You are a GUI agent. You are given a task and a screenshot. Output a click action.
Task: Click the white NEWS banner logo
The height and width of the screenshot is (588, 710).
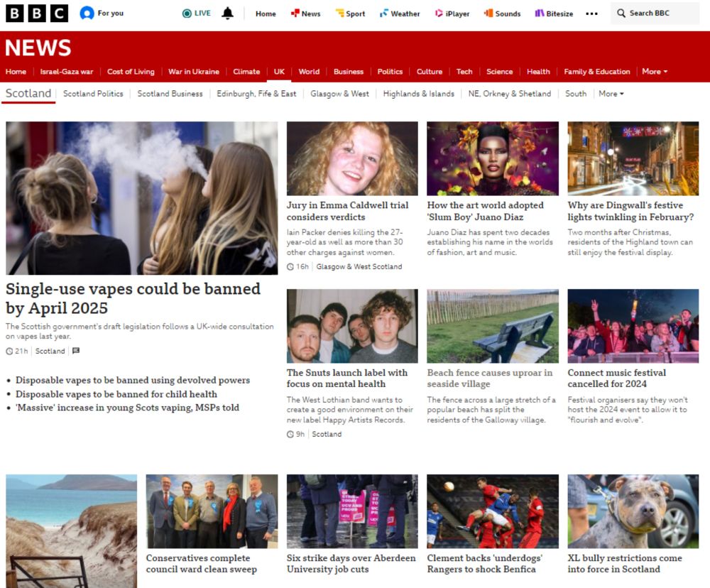38,48
